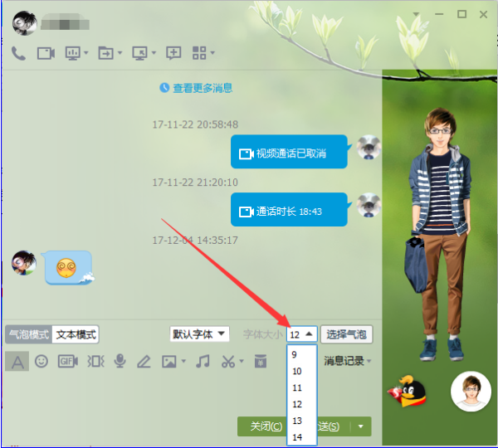This screenshot has height=448, width=498.
Task: Click the 视频通话已取消 message bubble
Action: pos(290,152)
